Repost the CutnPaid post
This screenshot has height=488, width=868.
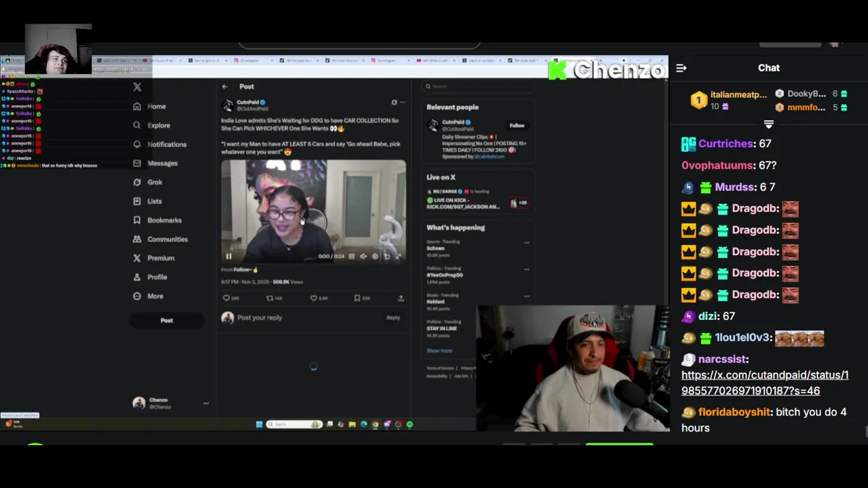click(269, 298)
